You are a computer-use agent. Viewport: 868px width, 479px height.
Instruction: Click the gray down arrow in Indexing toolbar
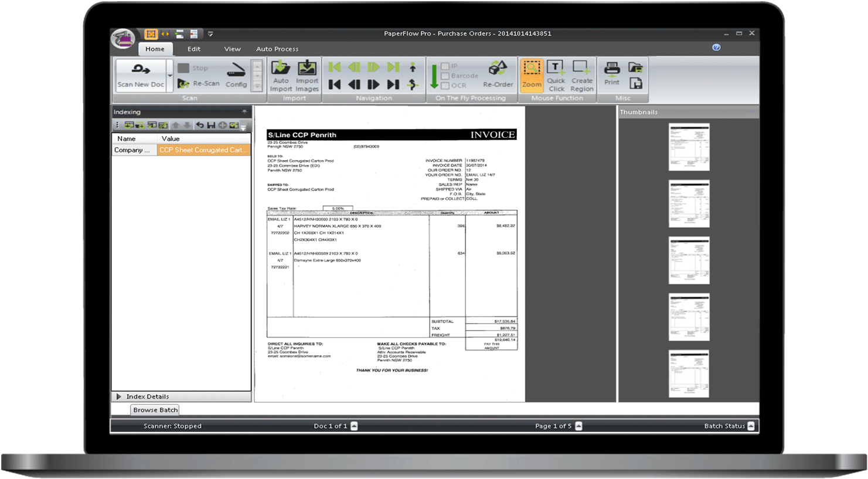pyautogui.click(x=187, y=125)
